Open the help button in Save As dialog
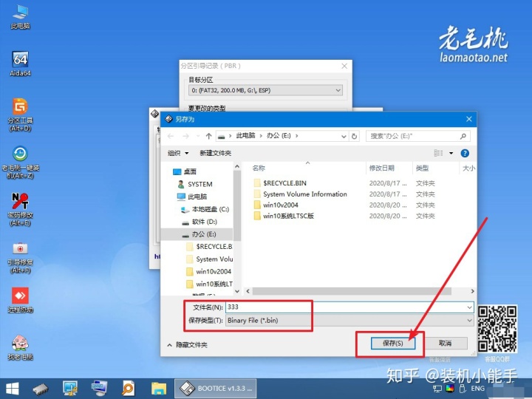The image size is (532, 399). [465, 154]
